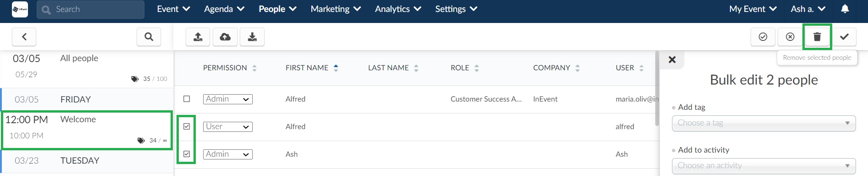Screen dimensions: 868x176
Task: Select the Welcome 12:00 PM activity
Action: click(x=87, y=130)
